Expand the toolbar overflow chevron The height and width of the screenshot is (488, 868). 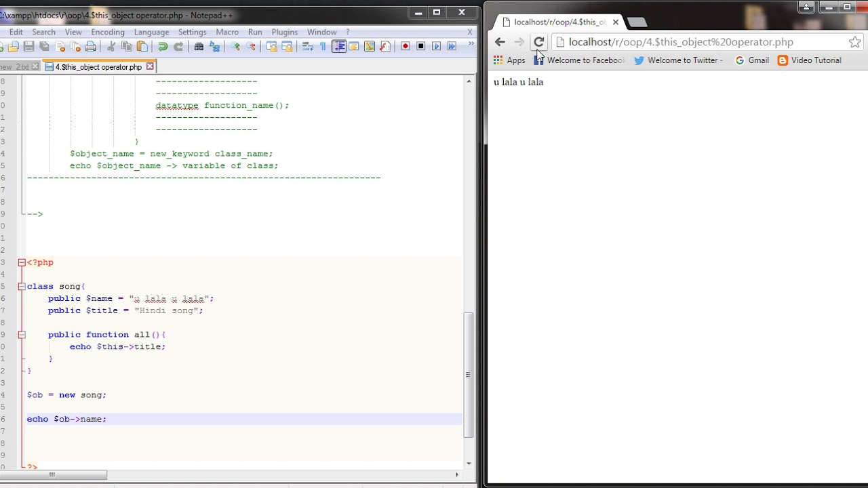[471, 43]
